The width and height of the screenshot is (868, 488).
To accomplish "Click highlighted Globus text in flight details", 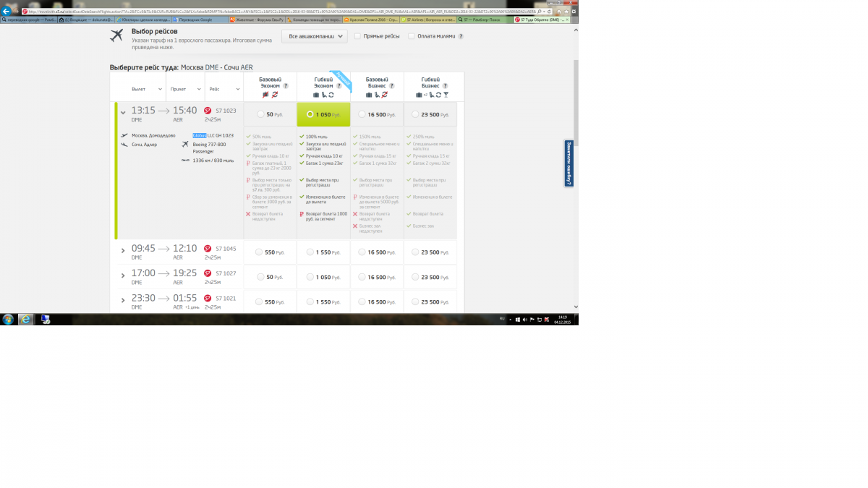I will (x=200, y=135).
